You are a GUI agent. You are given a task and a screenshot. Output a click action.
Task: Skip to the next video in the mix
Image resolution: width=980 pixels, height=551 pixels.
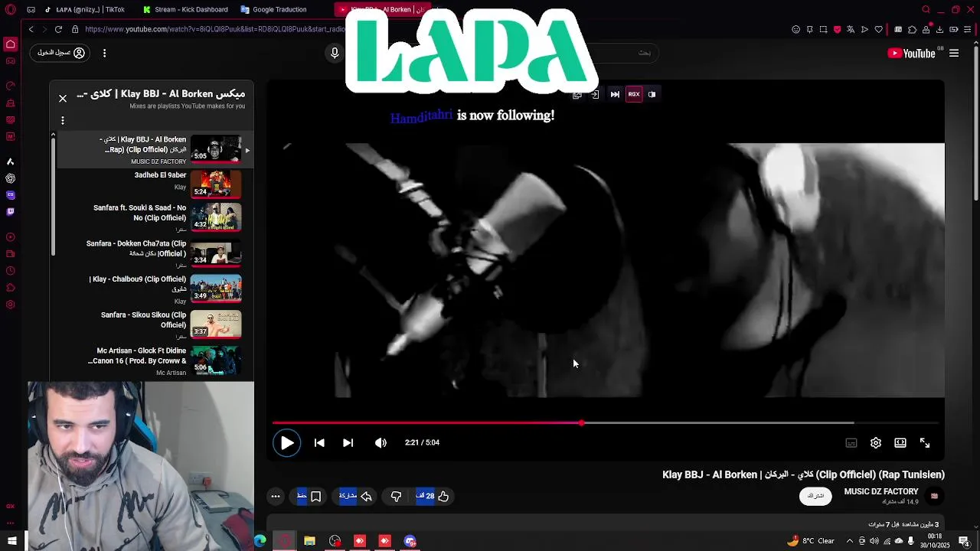click(x=348, y=442)
